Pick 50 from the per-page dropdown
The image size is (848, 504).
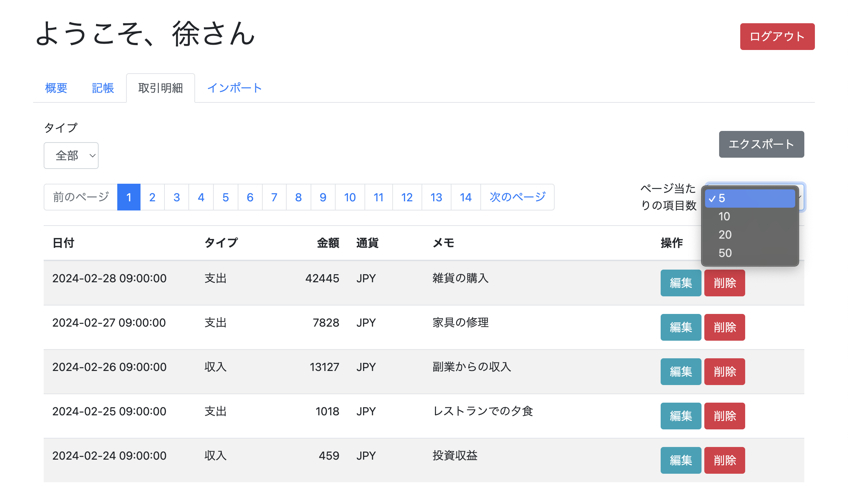click(749, 253)
